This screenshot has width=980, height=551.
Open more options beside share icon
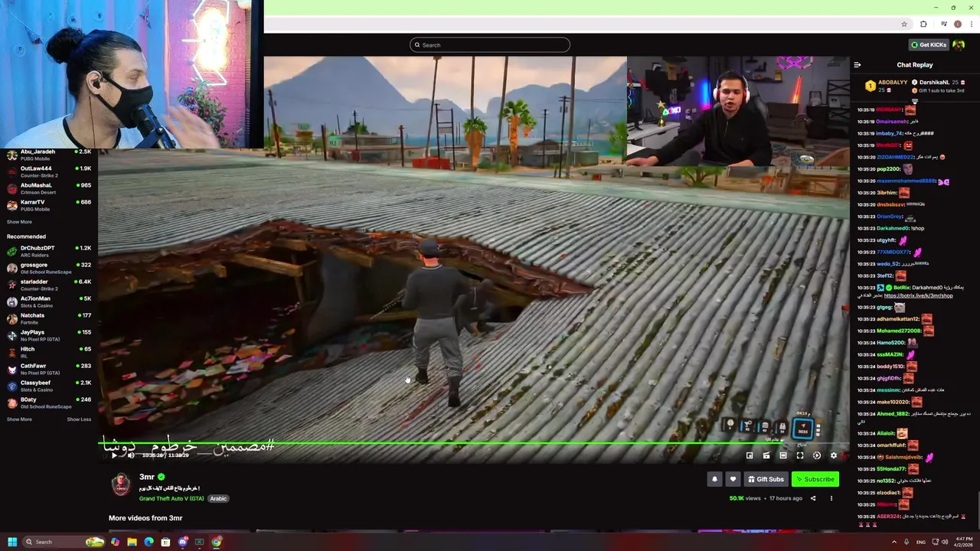831,499
